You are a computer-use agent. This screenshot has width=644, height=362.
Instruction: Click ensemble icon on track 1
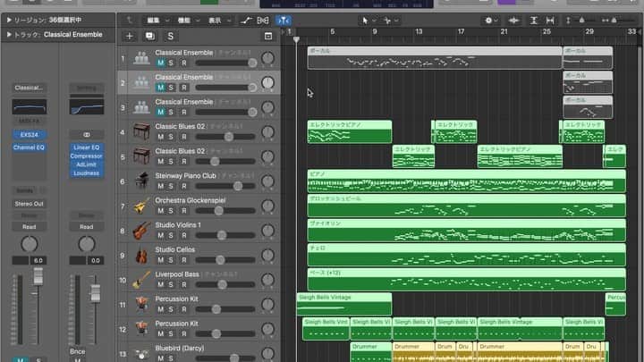tap(141, 58)
